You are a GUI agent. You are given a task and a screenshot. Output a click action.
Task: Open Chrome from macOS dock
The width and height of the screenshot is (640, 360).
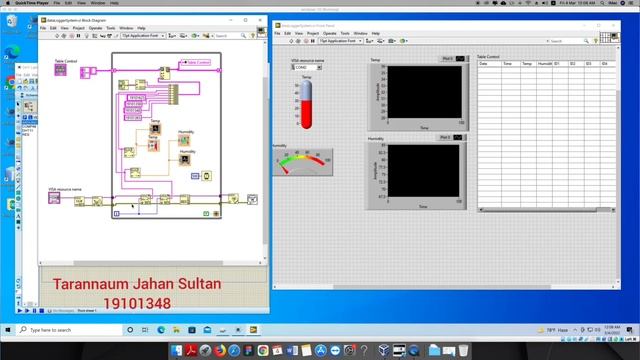[x=263, y=351]
